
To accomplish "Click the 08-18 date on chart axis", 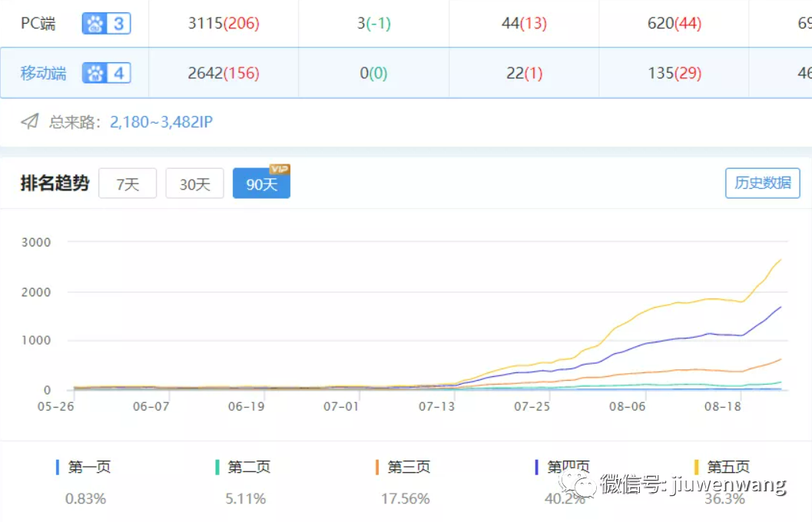I will coord(722,407).
